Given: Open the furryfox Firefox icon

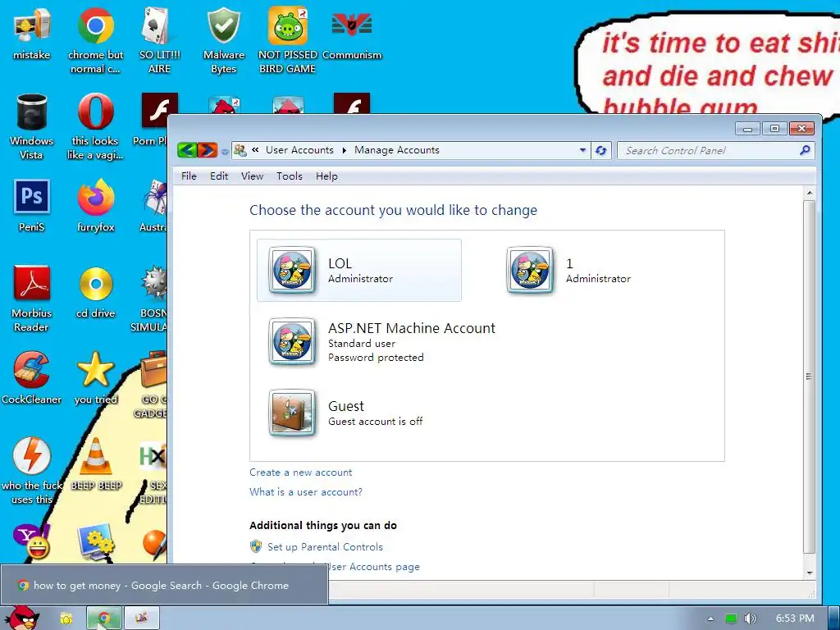Looking at the screenshot, I should pos(95,206).
